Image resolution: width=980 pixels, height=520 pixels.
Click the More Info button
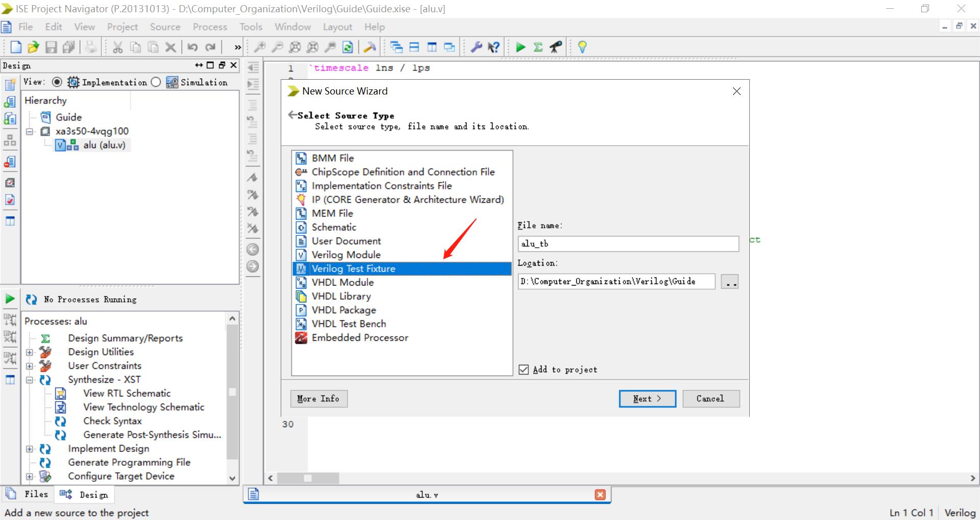click(x=318, y=398)
